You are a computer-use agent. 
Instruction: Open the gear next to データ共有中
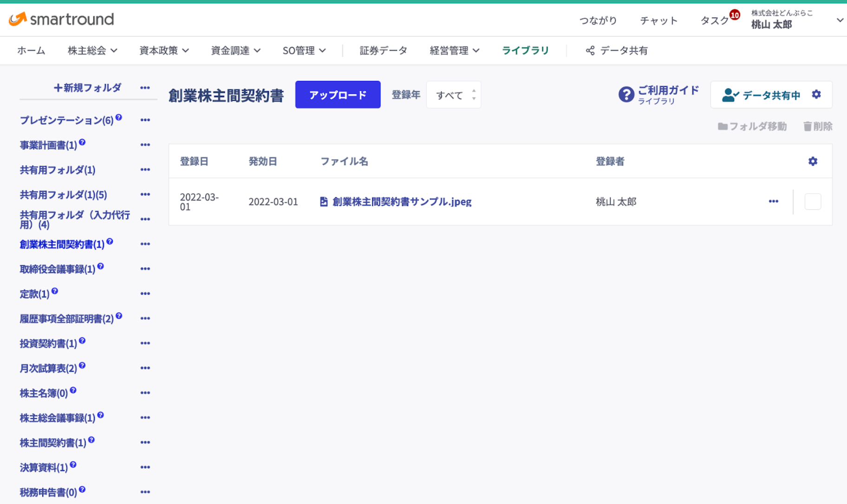point(816,94)
